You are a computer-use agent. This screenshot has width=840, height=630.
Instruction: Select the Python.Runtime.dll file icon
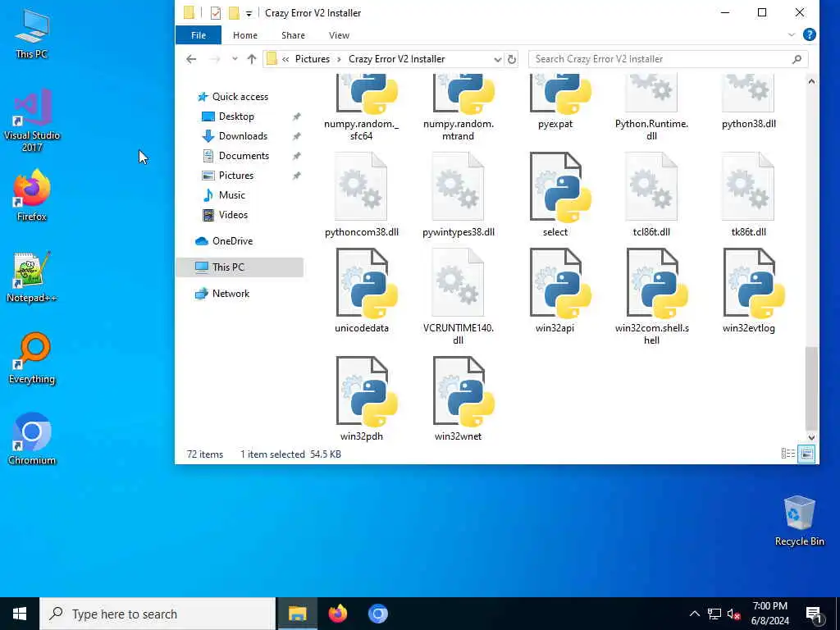point(651,94)
